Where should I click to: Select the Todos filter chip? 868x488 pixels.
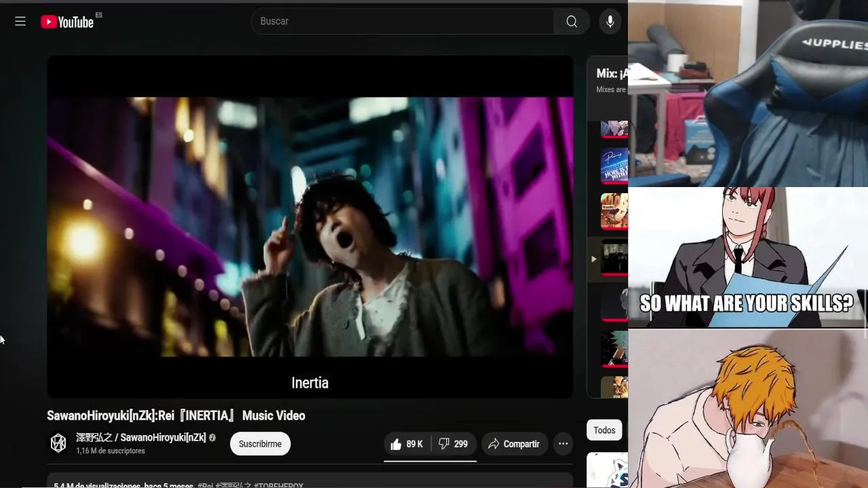pos(604,430)
